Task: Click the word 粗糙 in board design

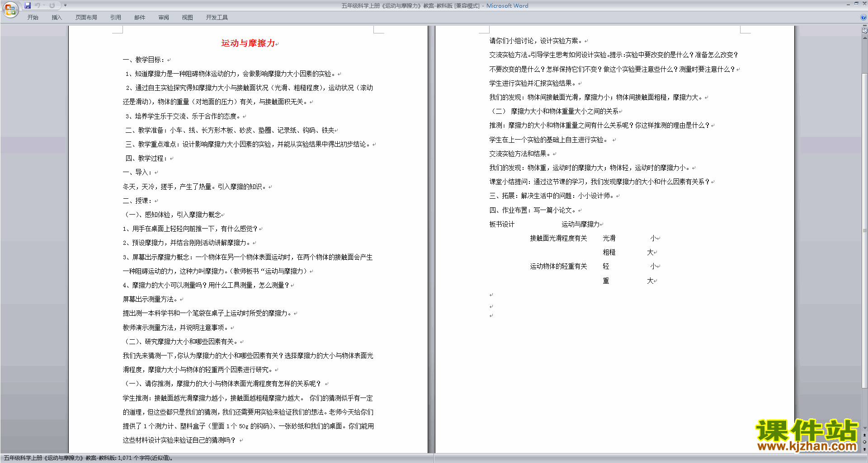Action: pos(609,252)
